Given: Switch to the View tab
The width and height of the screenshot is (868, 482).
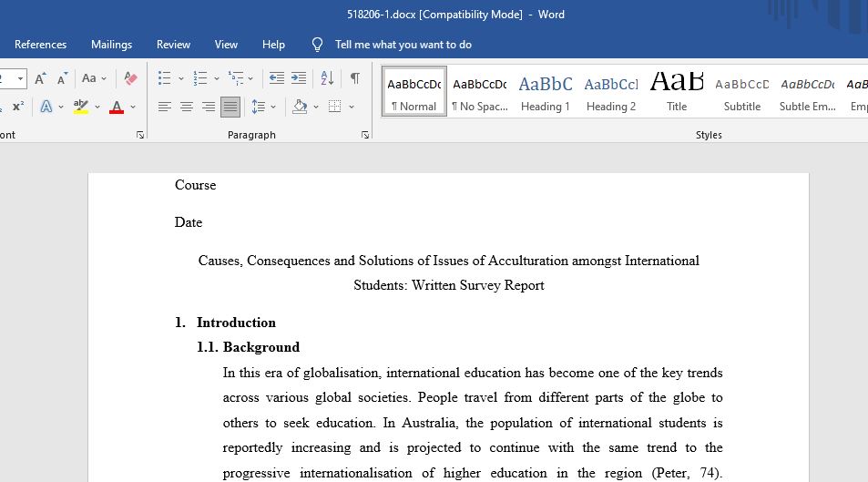Looking at the screenshot, I should pyautogui.click(x=226, y=45).
